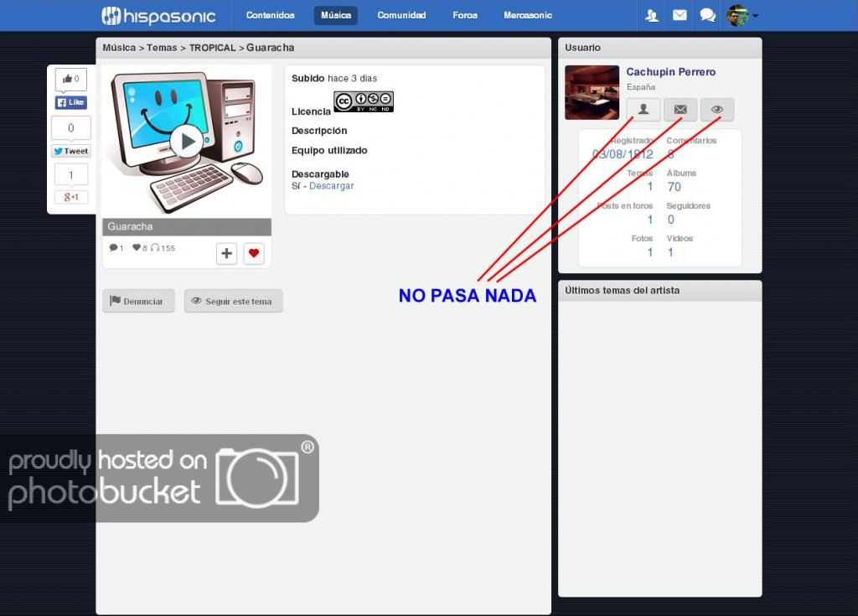Click the TROPICAL breadcrumb link
Screen dimensions: 858x616
(212, 48)
